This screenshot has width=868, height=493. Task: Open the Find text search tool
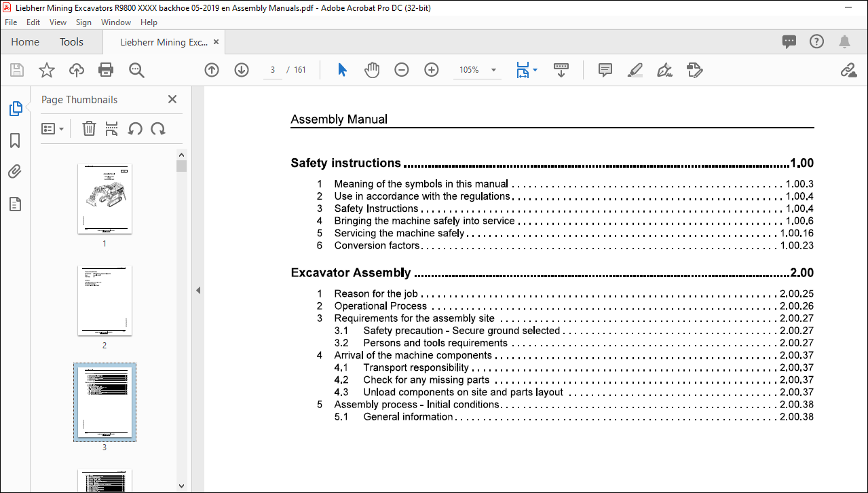(x=136, y=70)
